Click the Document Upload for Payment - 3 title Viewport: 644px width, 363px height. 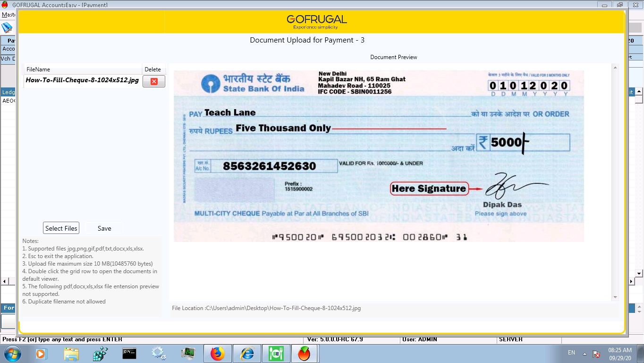point(307,40)
